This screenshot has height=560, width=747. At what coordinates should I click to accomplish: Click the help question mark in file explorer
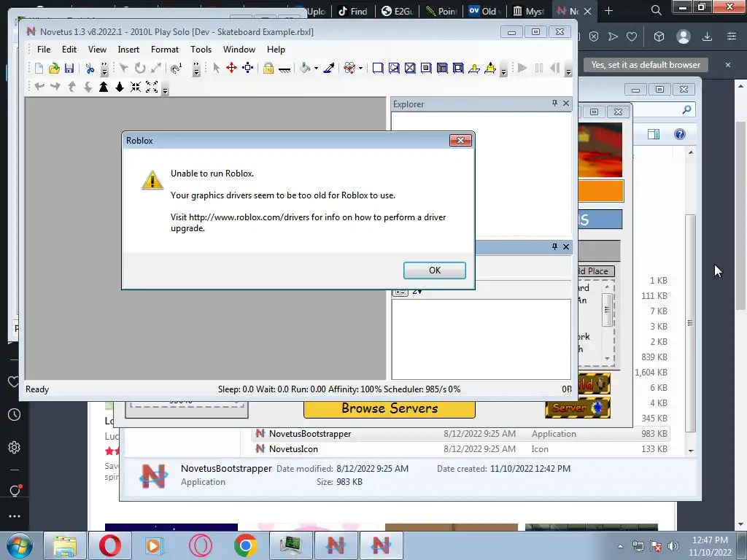679,134
